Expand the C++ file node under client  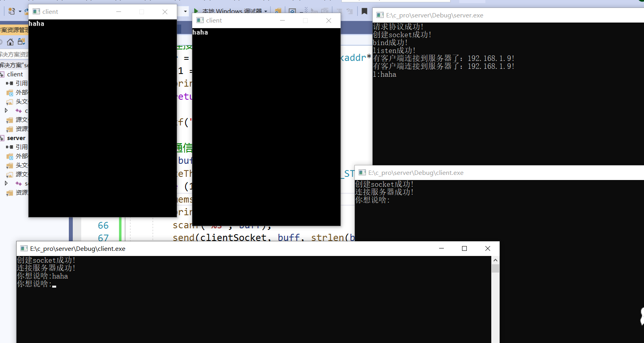[6, 110]
